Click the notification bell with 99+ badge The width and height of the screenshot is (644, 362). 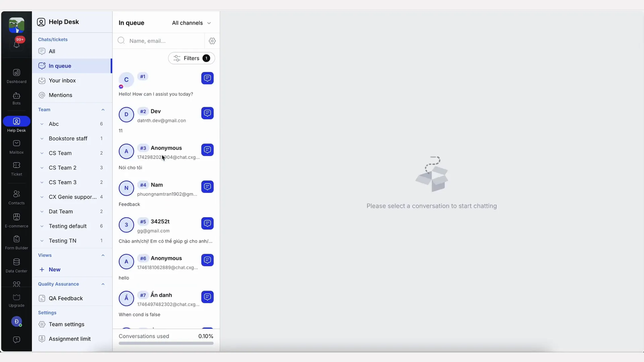pyautogui.click(x=17, y=44)
